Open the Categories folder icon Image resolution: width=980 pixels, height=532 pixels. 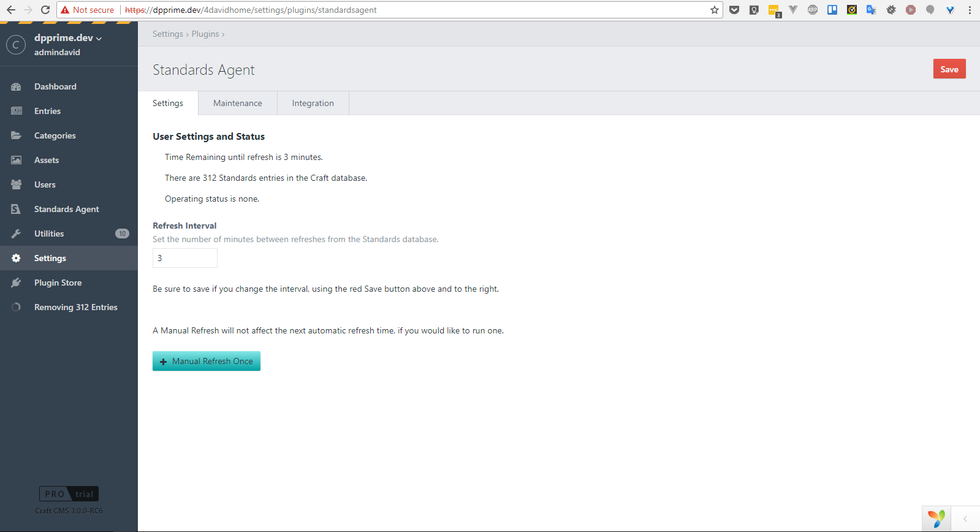pyautogui.click(x=16, y=135)
